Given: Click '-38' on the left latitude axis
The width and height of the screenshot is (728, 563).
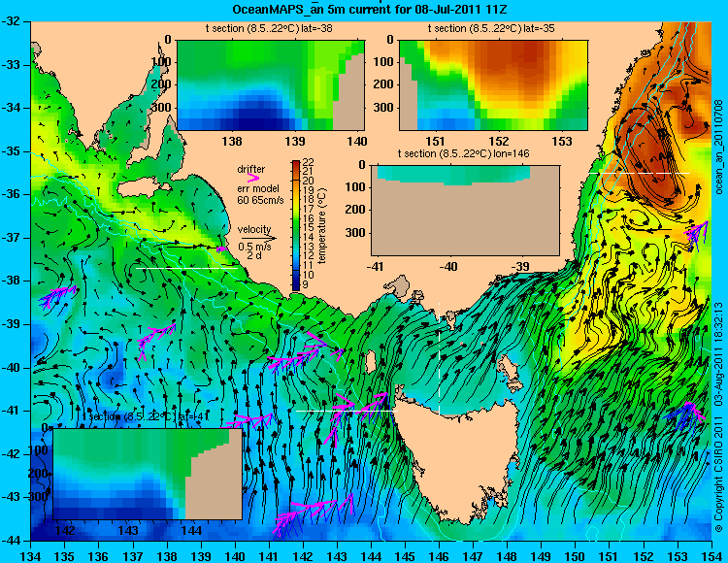Looking at the screenshot, I should 10,281.
